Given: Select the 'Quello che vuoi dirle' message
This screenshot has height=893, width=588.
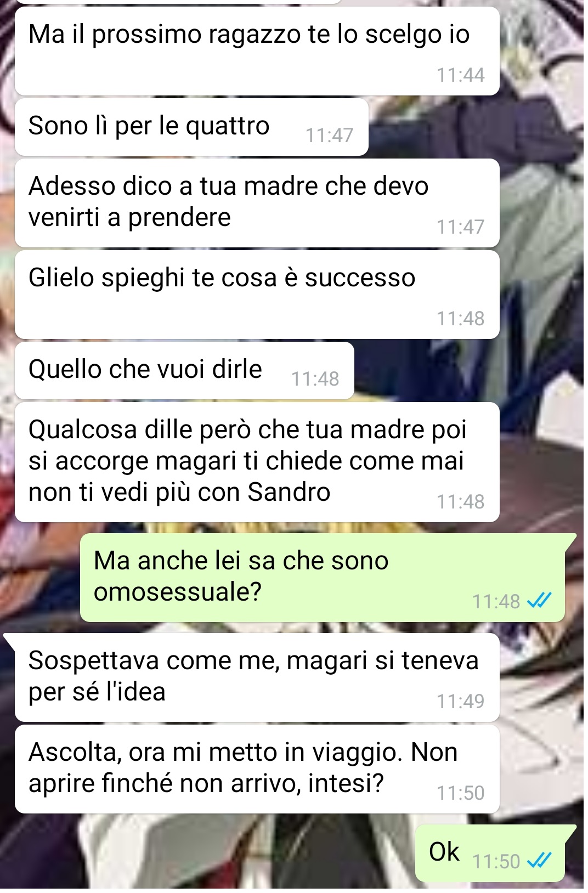Looking at the screenshot, I should (184, 370).
